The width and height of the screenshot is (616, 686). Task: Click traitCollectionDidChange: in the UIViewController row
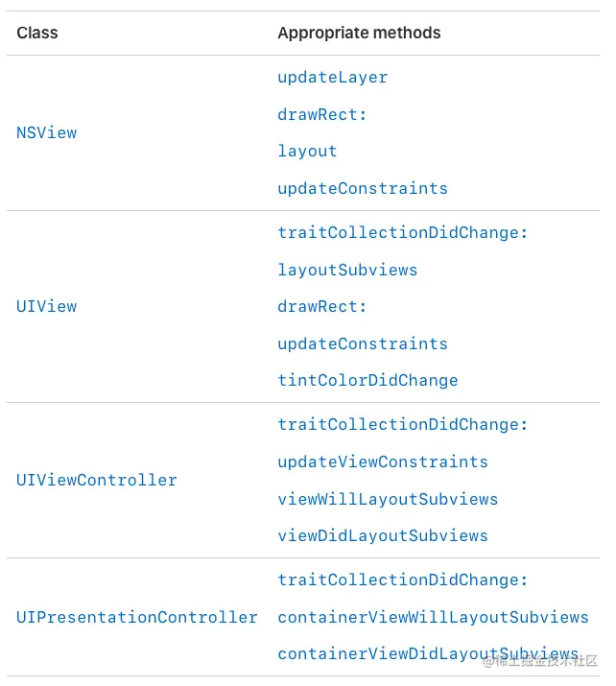point(403,425)
